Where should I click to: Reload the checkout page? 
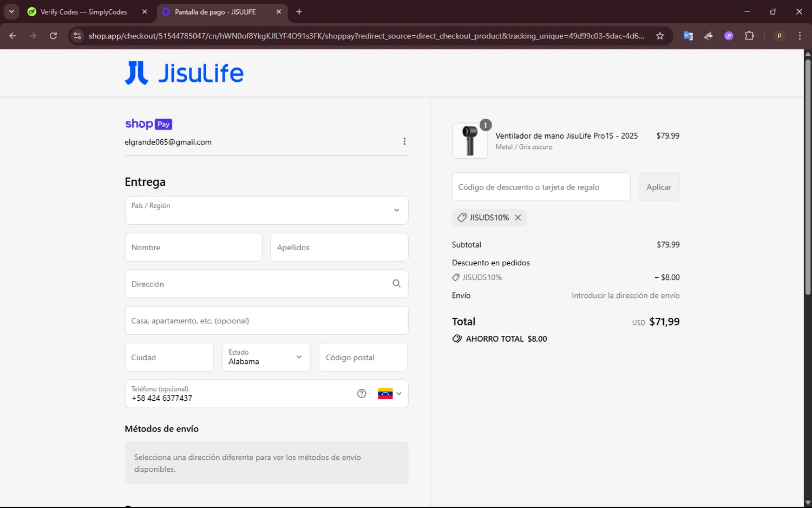click(x=53, y=36)
